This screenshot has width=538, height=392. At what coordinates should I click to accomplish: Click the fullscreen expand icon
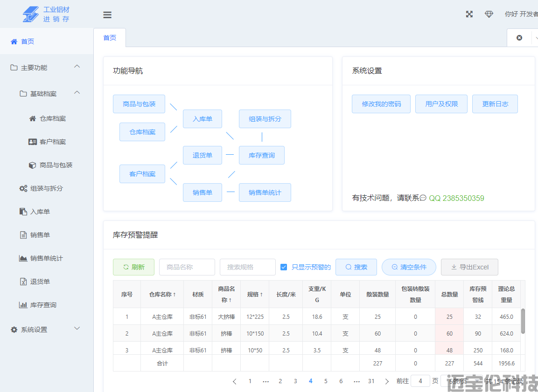point(469,14)
